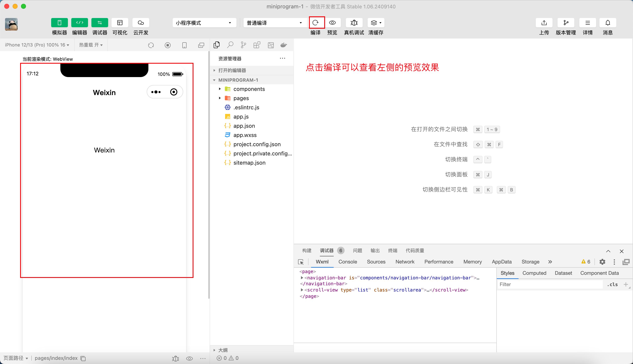
Task: Click the 上传 upload icon
Action: coord(544,23)
